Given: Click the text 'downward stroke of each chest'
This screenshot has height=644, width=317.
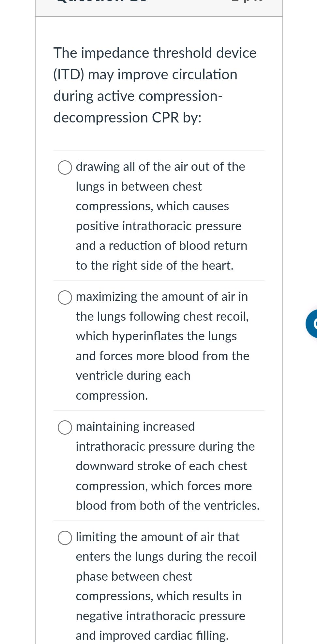Looking at the screenshot, I should coord(161,466).
